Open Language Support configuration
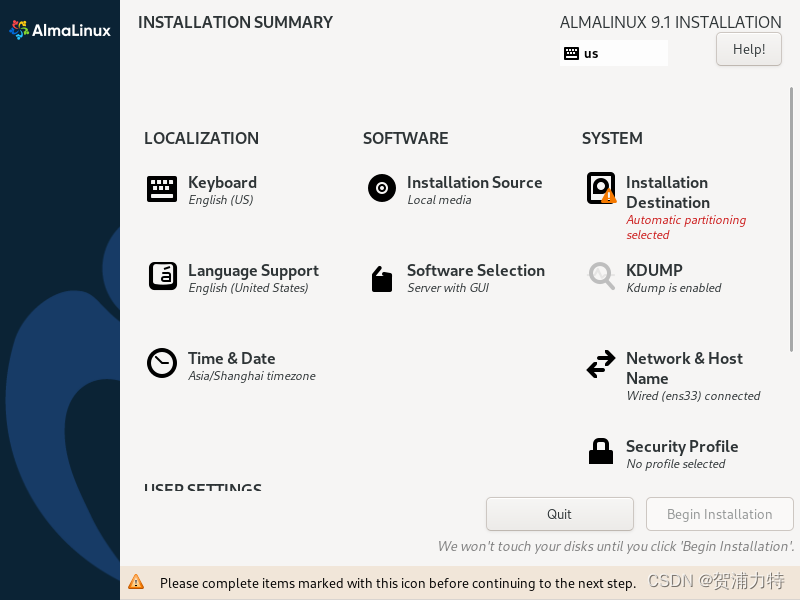 click(x=253, y=270)
